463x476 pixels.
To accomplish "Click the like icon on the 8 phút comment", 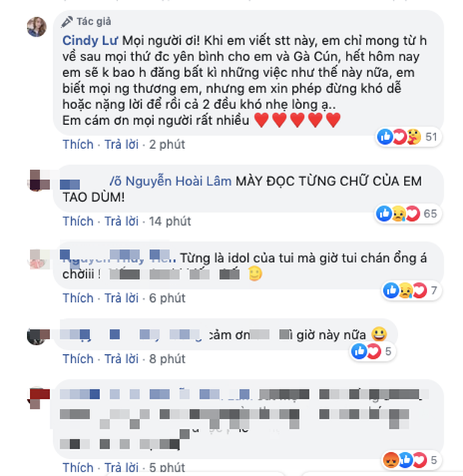I will point(359,351).
